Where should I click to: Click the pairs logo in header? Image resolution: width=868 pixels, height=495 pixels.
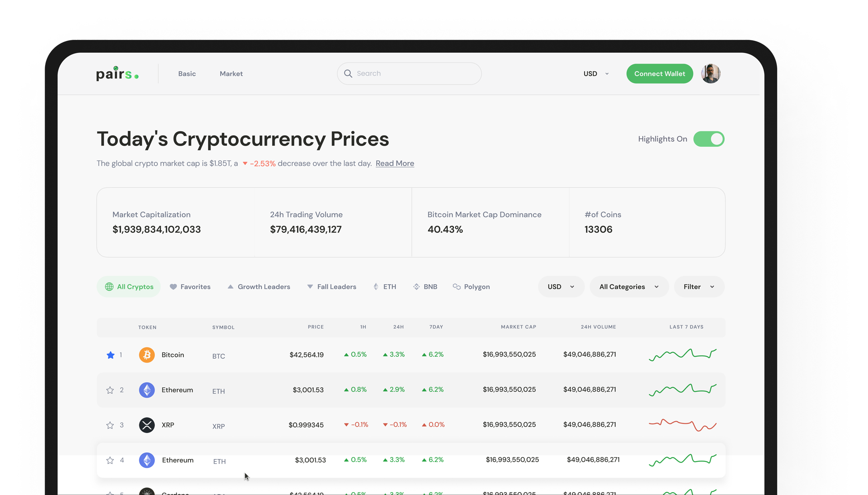tap(117, 74)
